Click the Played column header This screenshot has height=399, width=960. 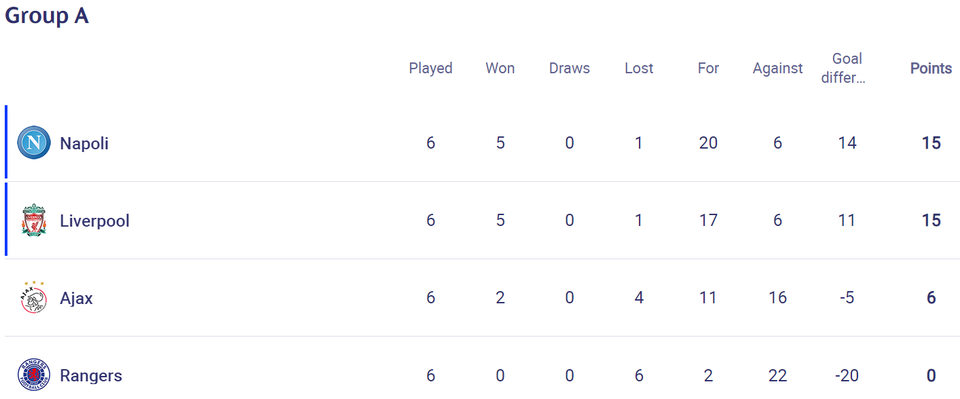click(x=430, y=68)
